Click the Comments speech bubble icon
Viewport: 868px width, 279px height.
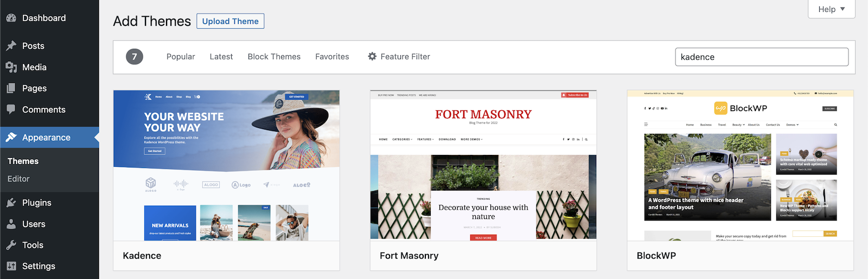[11, 109]
